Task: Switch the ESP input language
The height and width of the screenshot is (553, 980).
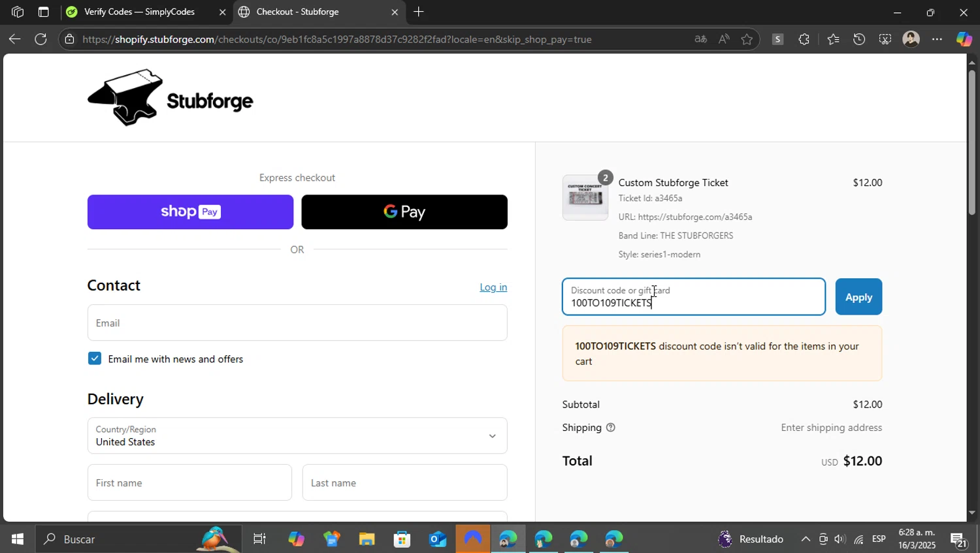Action: pyautogui.click(x=879, y=539)
